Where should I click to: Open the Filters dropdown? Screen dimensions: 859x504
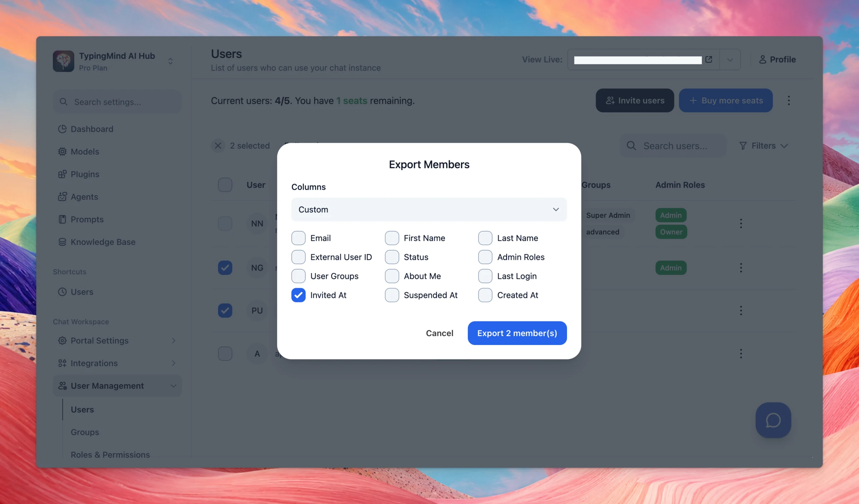pos(763,146)
